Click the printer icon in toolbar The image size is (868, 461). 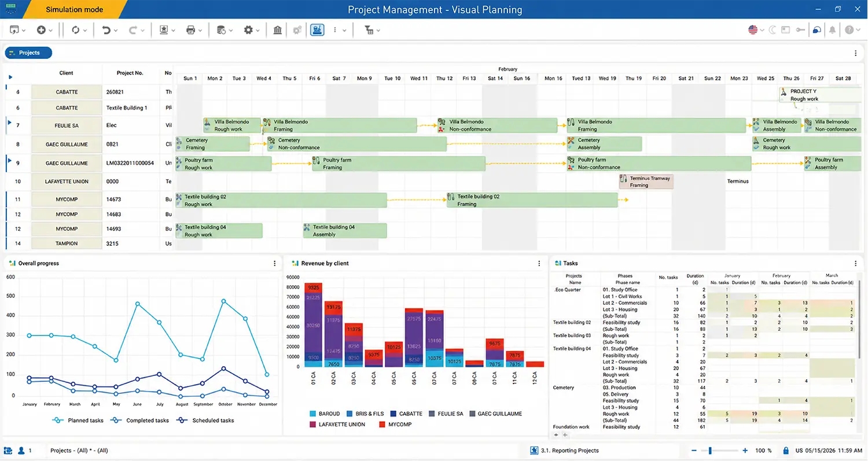click(190, 30)
